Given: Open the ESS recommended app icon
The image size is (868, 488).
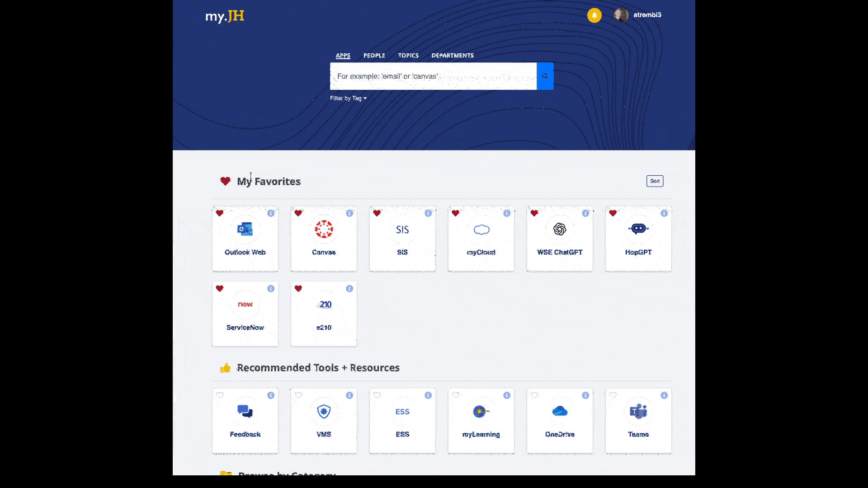Looking at the screenshot, I should (x=402, y=412).
